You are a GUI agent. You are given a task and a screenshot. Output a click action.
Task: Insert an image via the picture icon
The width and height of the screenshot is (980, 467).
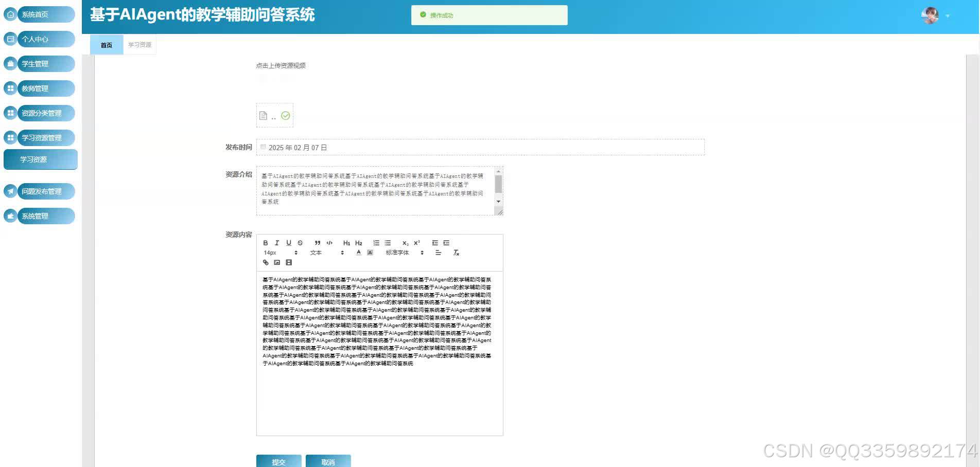coord(277,262)
